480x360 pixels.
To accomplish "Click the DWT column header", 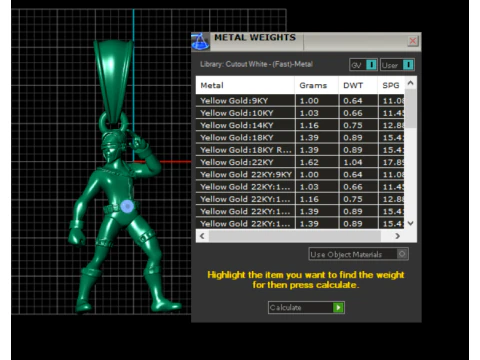I will 358,85.
